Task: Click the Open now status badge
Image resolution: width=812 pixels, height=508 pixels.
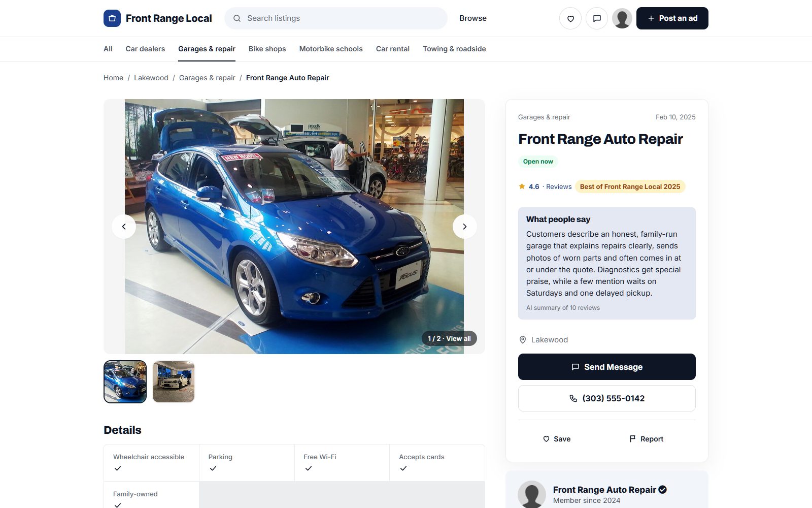Action: pos(538,162)
